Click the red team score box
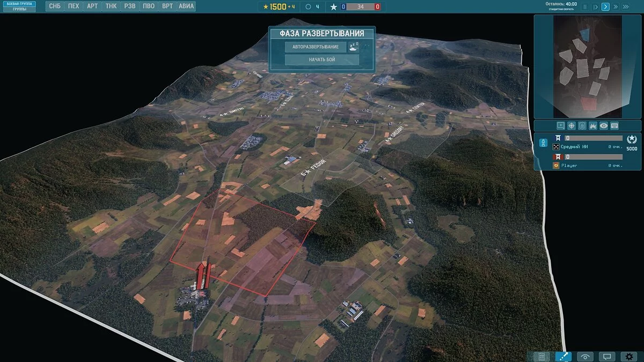 (x=377, y=6)
